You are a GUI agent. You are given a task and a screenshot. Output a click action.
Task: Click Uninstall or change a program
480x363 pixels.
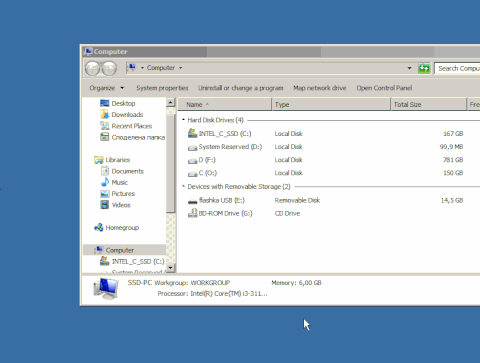pos(240,88)
